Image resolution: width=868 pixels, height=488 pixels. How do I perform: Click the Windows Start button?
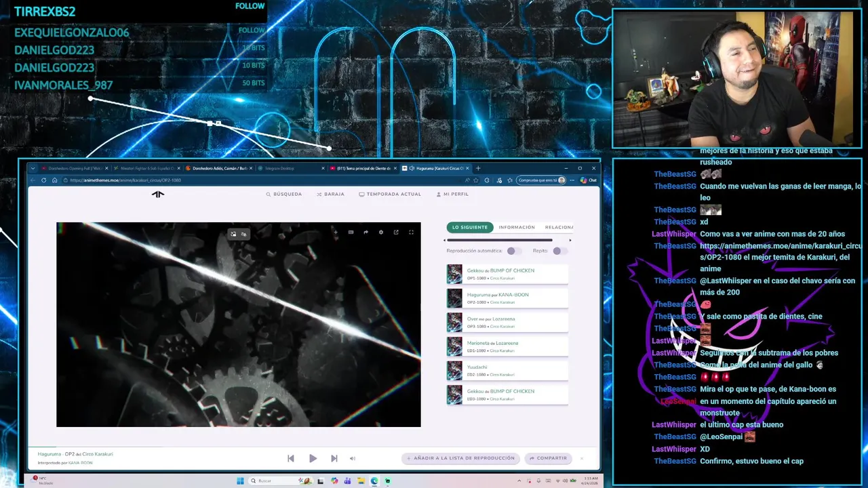coord(240,481)
